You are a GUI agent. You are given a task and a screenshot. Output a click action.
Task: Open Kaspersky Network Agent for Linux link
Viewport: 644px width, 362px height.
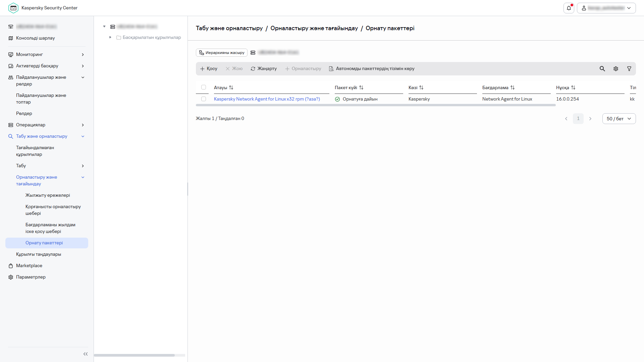pos(267,99)
